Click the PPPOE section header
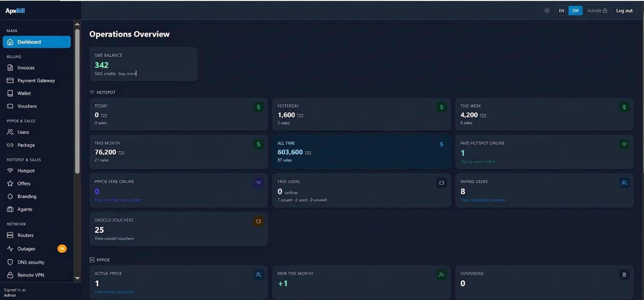 tap(99, 260)
